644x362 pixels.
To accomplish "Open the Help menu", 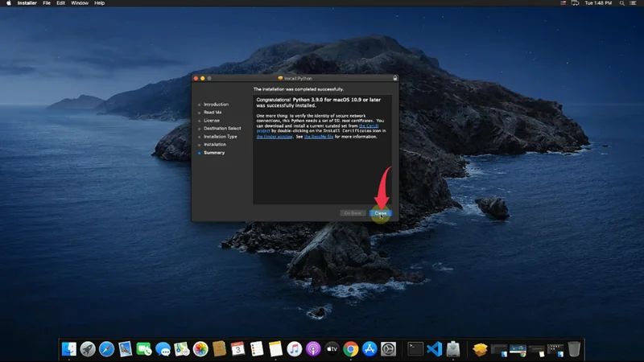I will 100,3.
